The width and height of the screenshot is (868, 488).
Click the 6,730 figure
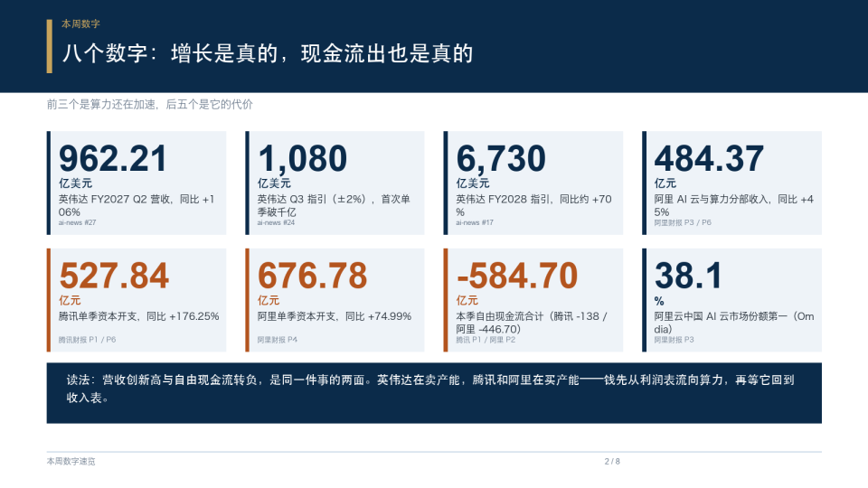tap(501, 158)
